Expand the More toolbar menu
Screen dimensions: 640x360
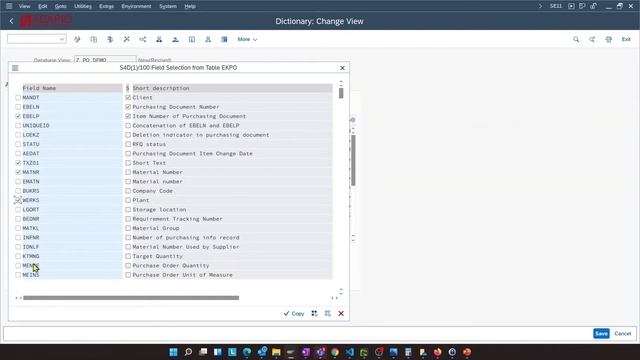coord(247,39)
